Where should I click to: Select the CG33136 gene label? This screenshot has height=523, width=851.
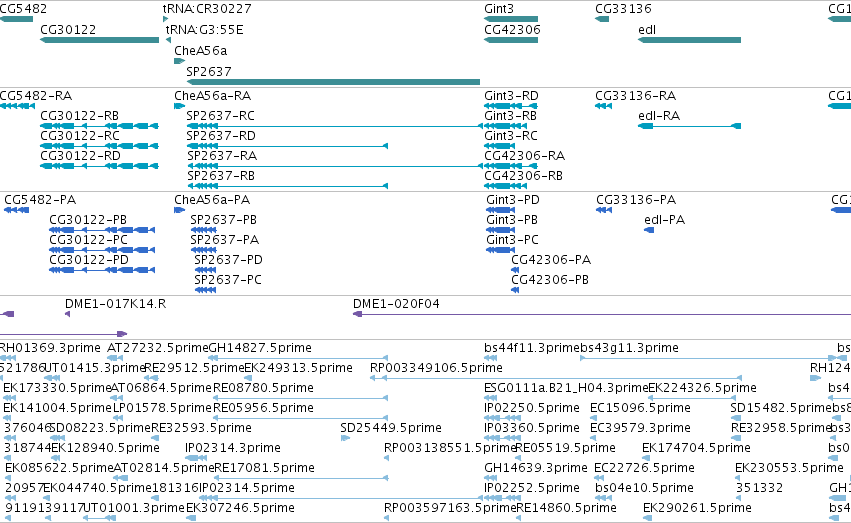click(x=623, y=9)
